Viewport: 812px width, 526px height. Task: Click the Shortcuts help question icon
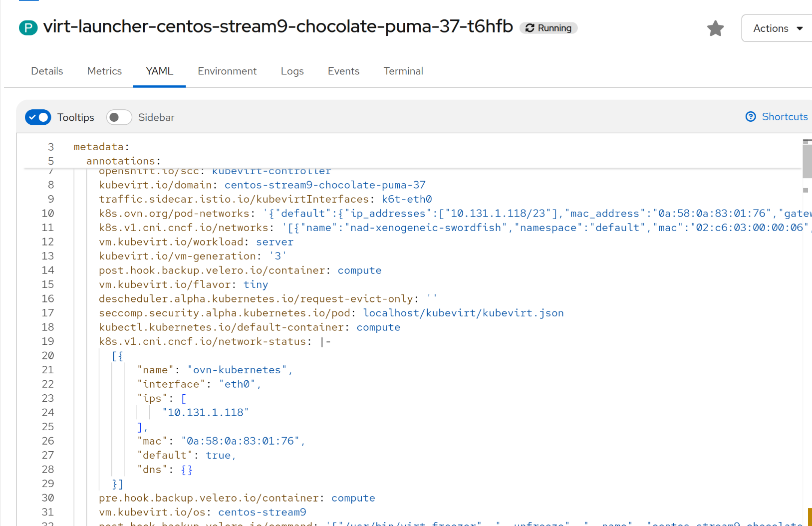coord(751,117)
